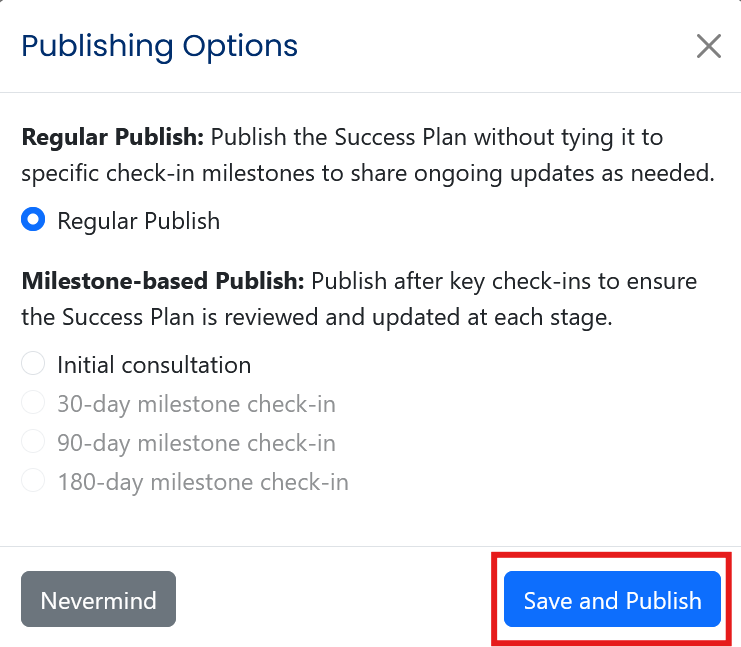Click the bold "Milestone-based Publish:" heading
This screenshot has height=647, width=741.
click(x=162, y=280)
